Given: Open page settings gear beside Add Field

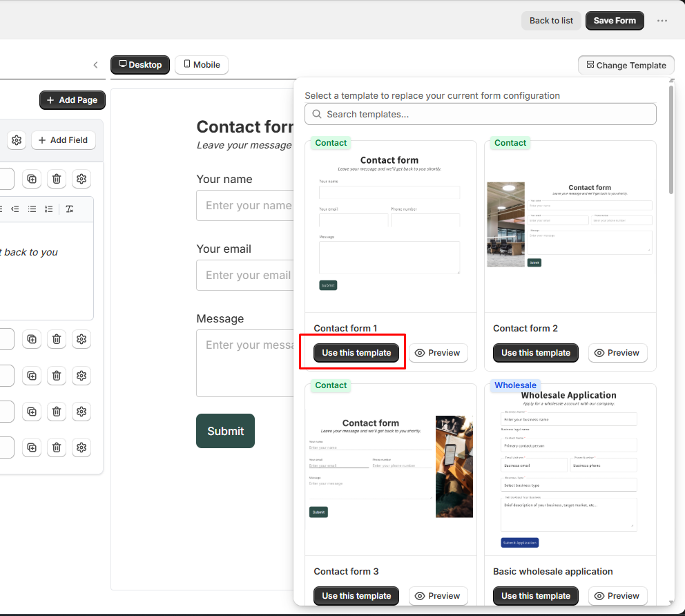Looking at the screenshot, I should click(x=17, y=140).
